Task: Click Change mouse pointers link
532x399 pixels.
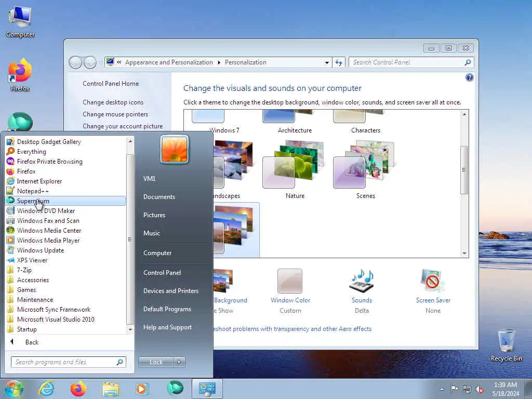Action: [x=115, y=114]
